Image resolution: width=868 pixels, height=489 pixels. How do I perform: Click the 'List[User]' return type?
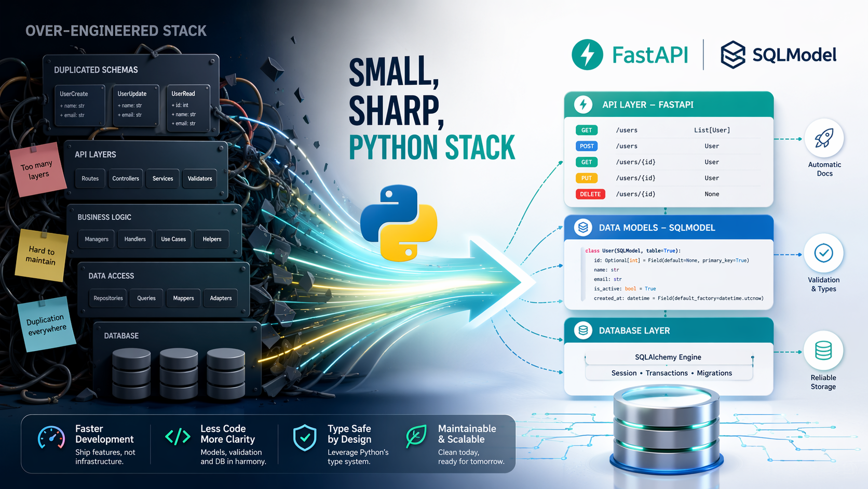(712, 130)
